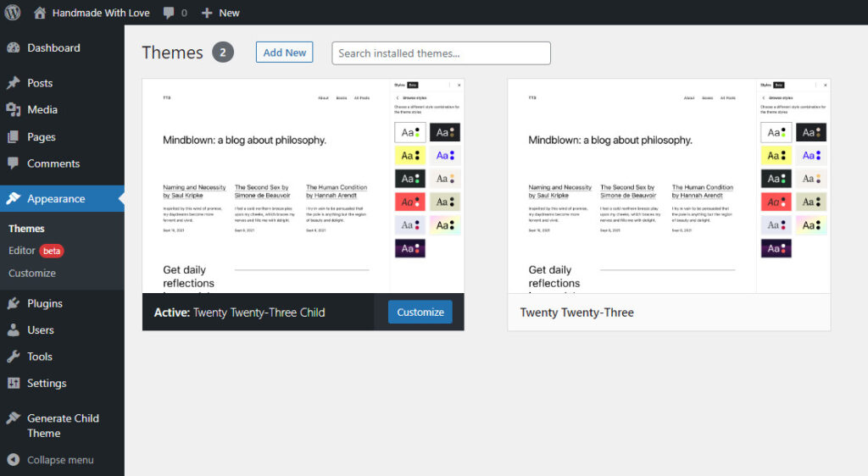Open Handmade With Love site link
Image resolution: width=868 pixels, height=476 pixels.
pyautogui.click(x=101, y=13)
